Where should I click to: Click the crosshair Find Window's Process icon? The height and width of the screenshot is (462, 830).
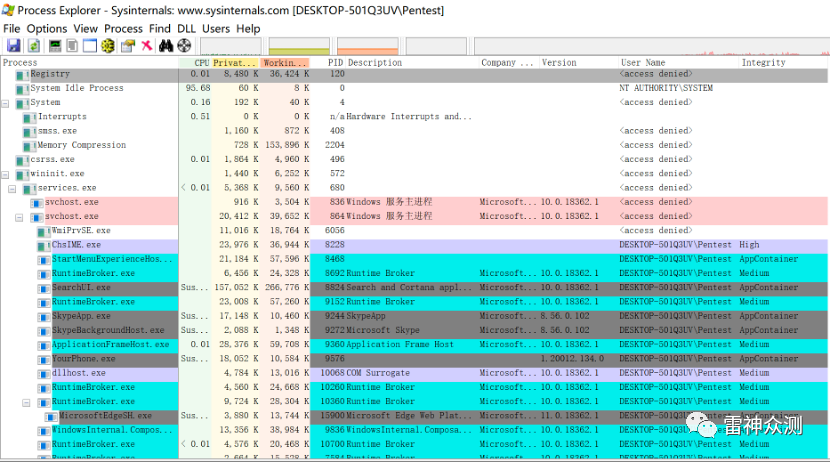(x=184, y=46)
